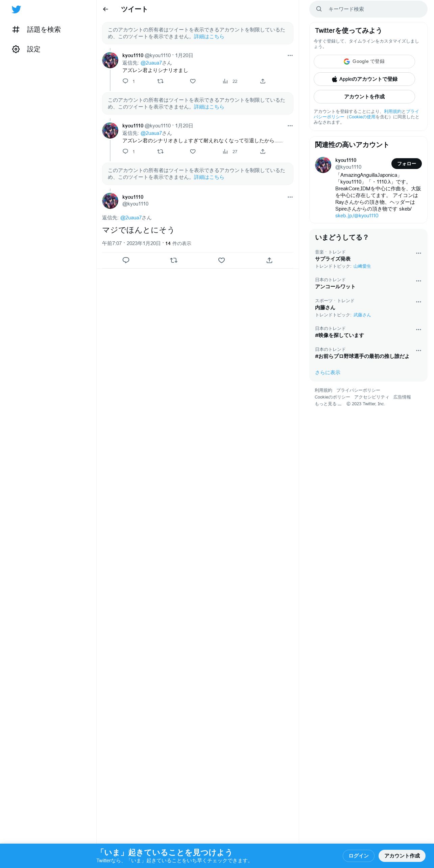
Task: Open the skeb.jp/@kyou1110 link
Action: click(x=357, y=216)
